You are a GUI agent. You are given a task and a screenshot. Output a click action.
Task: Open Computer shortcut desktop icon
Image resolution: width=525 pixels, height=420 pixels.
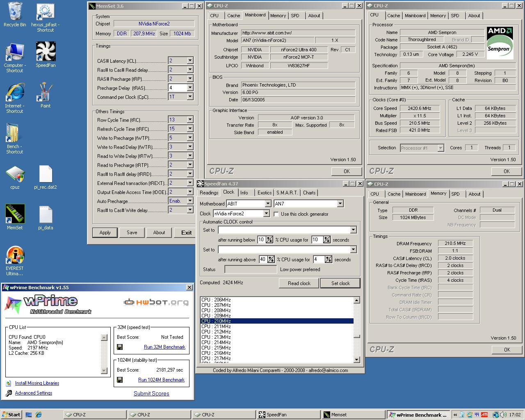pos(15,52)
